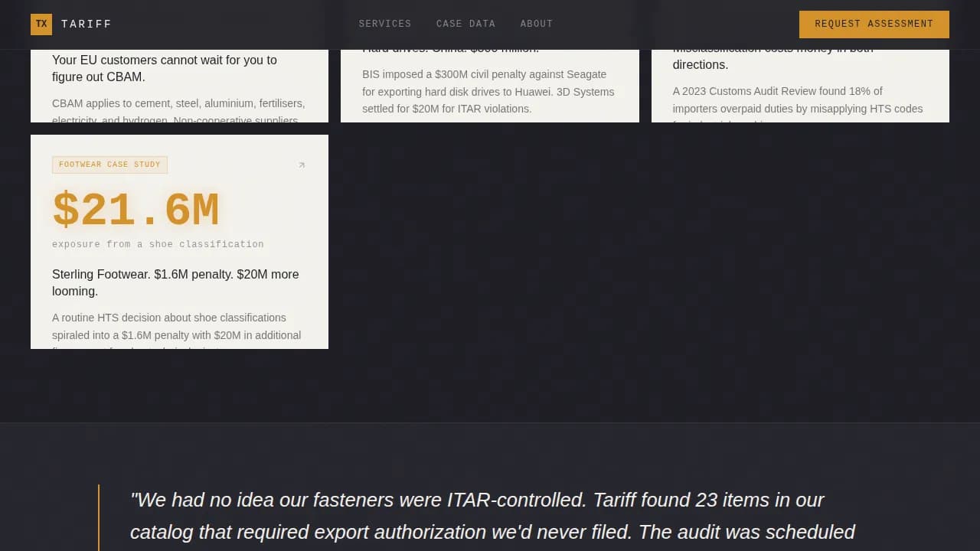Image resolution: width=980 pixels, height=551 pixels.
Task: Click the headline ending in 'directions.'
Action: point(701,64)
